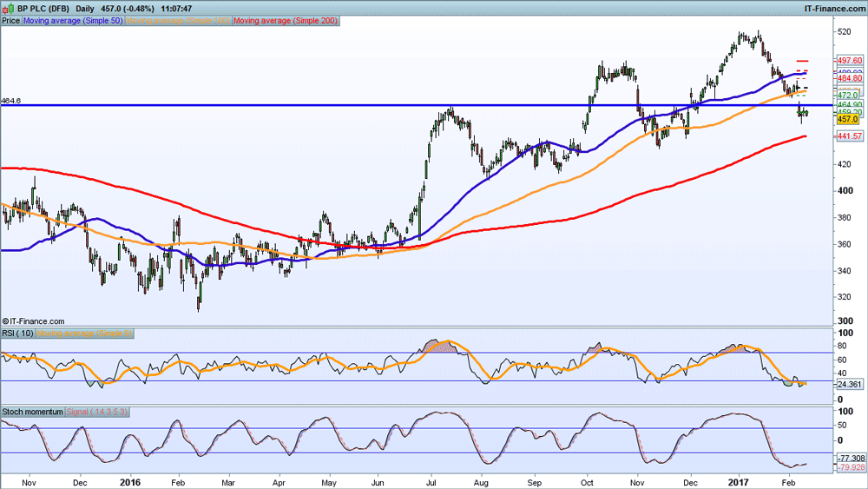Image resolution: width=868 pixels, height=489 pixels.
Task: Select the Moving average (Simple 100) label
Action: pyautogui.click(x=179, y=20)
